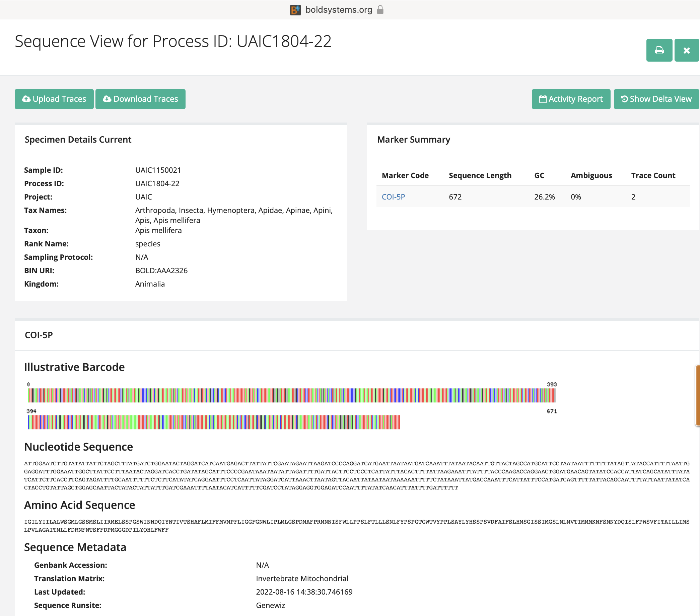Click Show Delta View button
The height and width of the screenshot is (616, 700).
pyautogui.click(x=656, y=99)
